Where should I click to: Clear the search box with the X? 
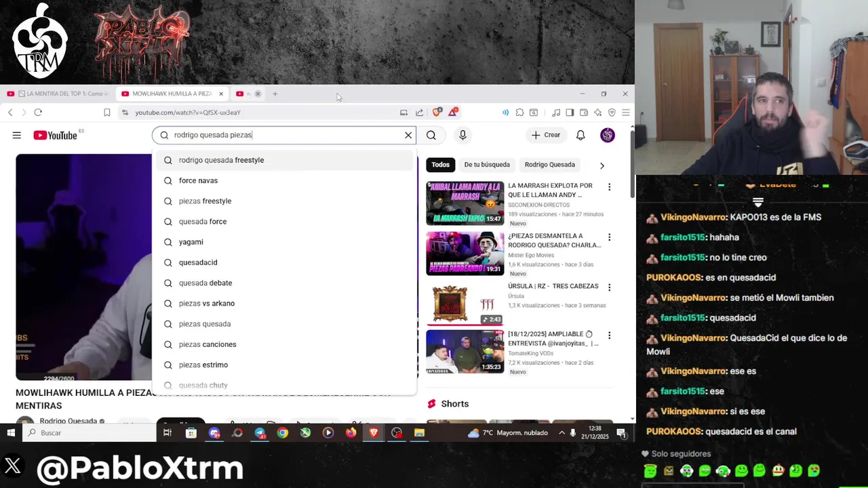click(408, 135)
